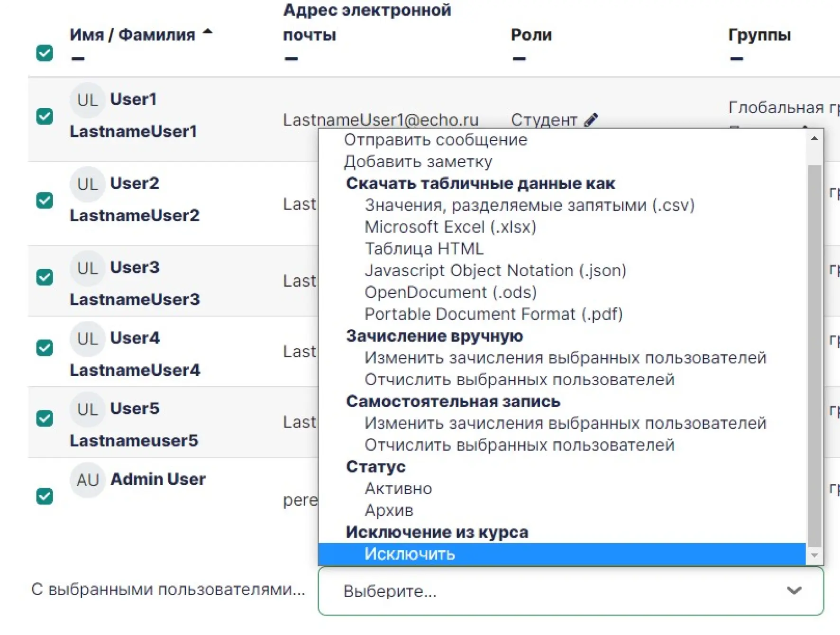Viewport: 840px width, 635px height.
Task: Select Активно status option
Action: click(x=562, y=489)
